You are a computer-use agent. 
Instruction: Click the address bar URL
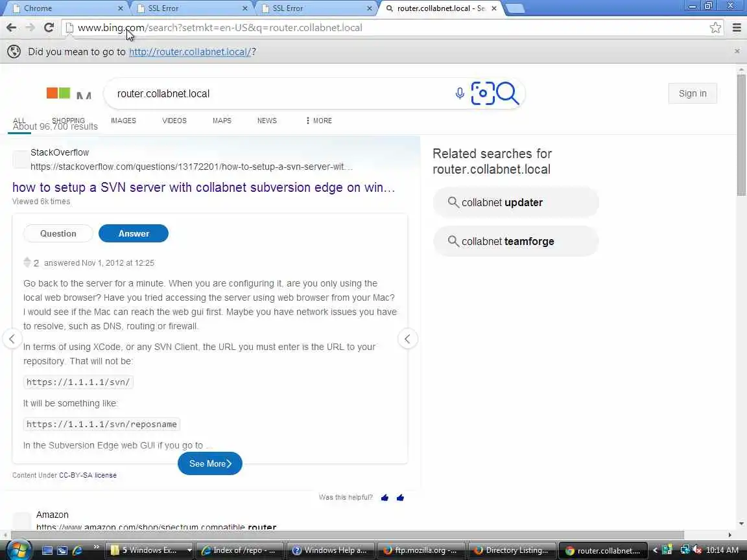(220, 28)
